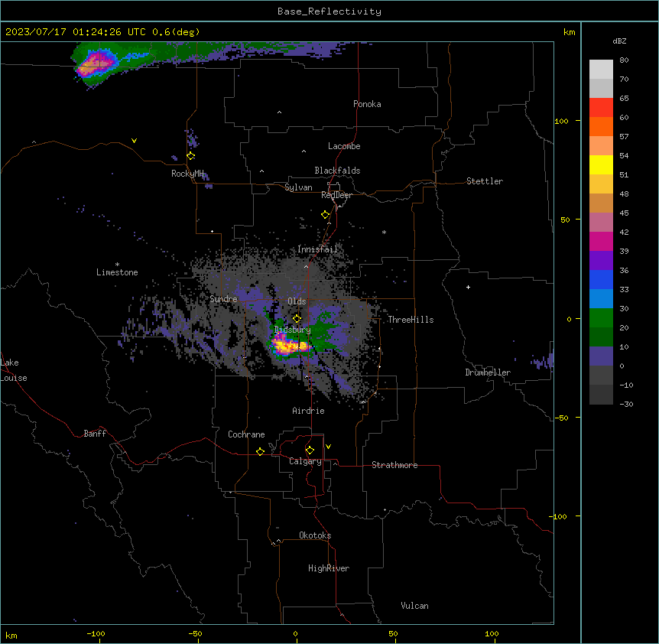Click the Olds town label
The image size is (659, 644).
(x=297, y=301)
